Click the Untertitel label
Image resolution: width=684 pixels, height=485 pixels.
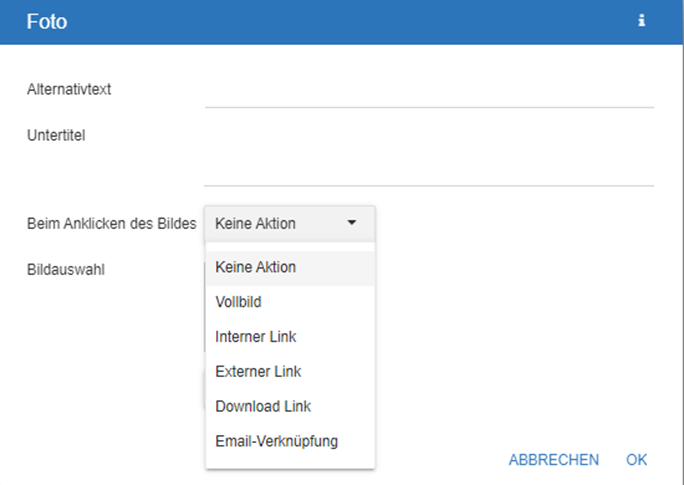pos(56,136)
